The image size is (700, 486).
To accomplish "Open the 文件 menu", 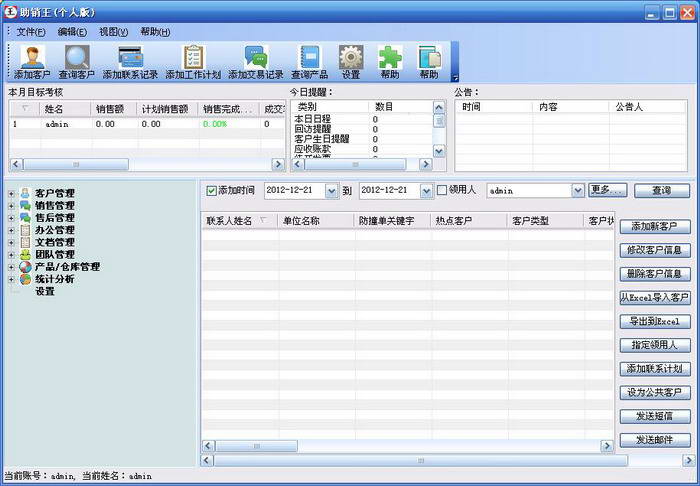I will 31,32.
